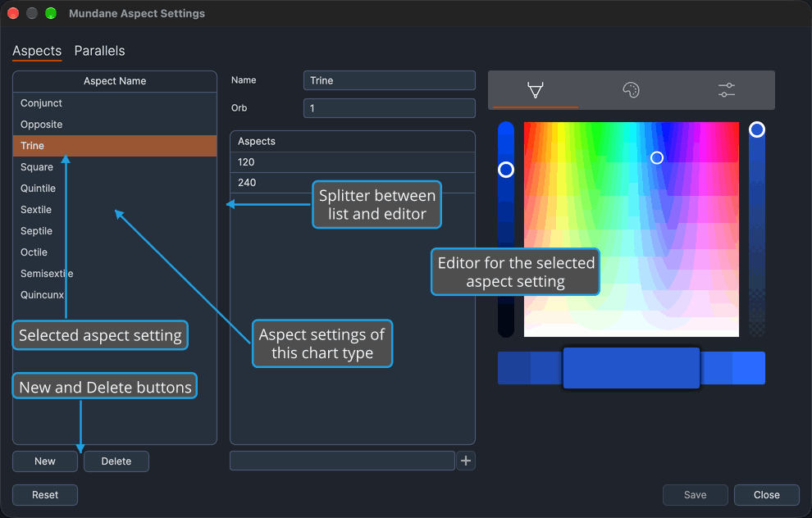The height and width of the screenshot is (518, 812).
Task: Select the Opposite aspect row
Action: pyautogui.click(x=115, y=125)
